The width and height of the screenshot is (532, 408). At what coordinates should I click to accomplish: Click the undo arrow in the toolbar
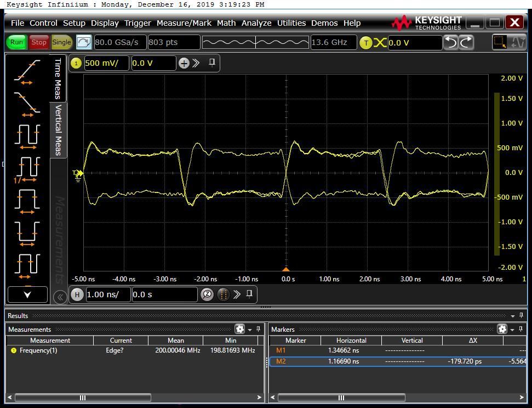tap(450, 42)
